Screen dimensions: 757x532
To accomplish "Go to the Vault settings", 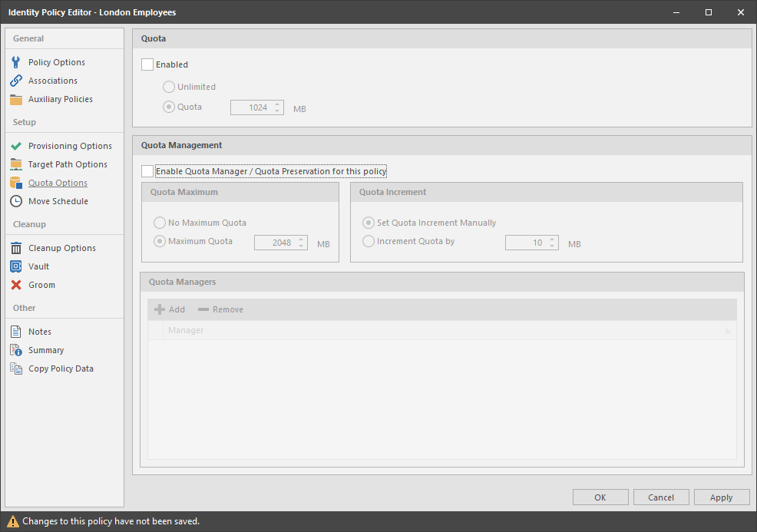I will (38, 266).
